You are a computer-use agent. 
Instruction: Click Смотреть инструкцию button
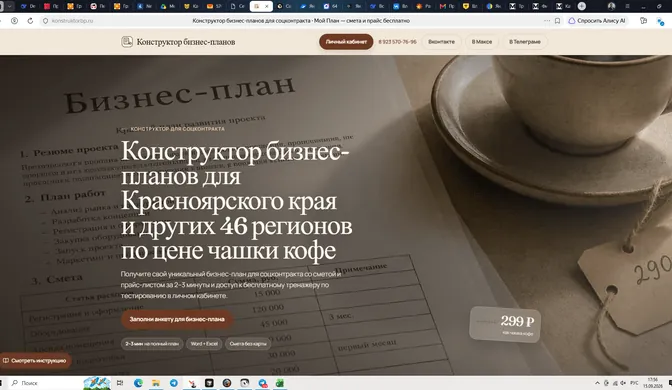[x=35, y=360]
